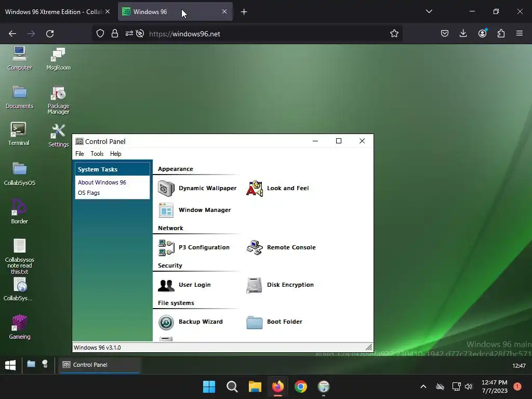
Task: Click Control Panel taskbar button
Action: click(99, 365)
